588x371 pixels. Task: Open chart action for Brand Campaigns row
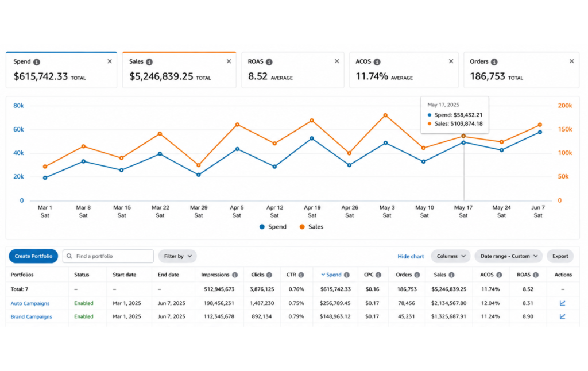pyautogui.click(x=563, y=316)
